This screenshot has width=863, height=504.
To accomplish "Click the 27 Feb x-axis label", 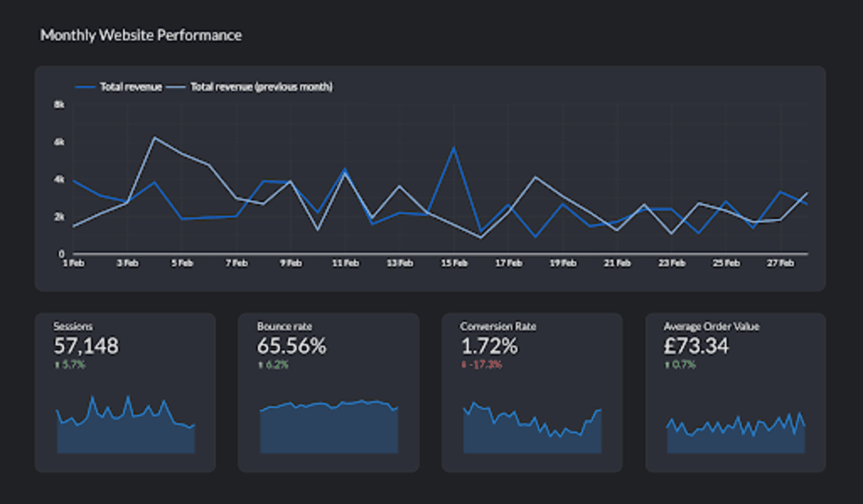I will click(x=780, y=263).
